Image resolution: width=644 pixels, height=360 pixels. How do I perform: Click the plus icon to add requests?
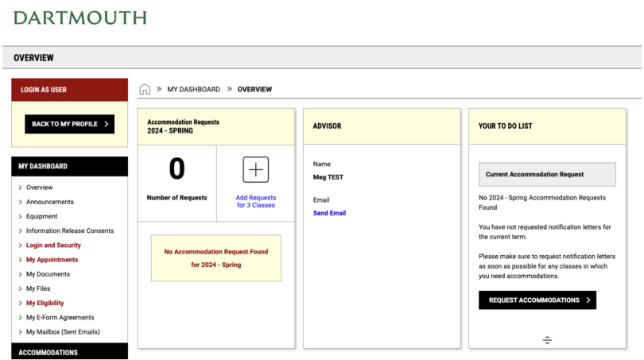click(255, 169)
